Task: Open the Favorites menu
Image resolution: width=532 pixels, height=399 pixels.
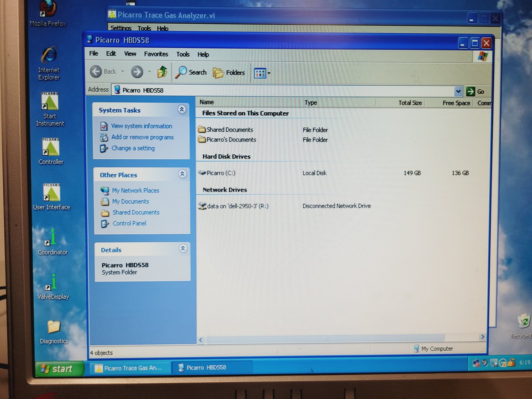Action: pyautogui.click(x=156, y=54)
